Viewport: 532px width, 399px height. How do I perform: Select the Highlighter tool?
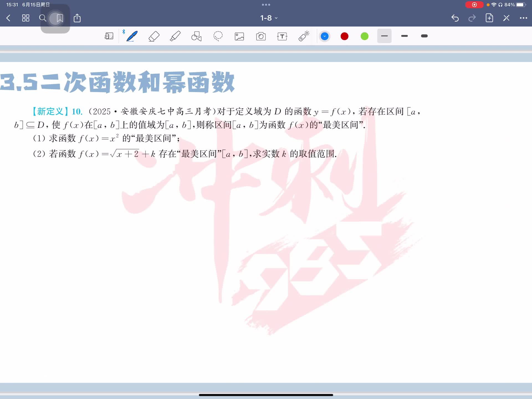175,36
